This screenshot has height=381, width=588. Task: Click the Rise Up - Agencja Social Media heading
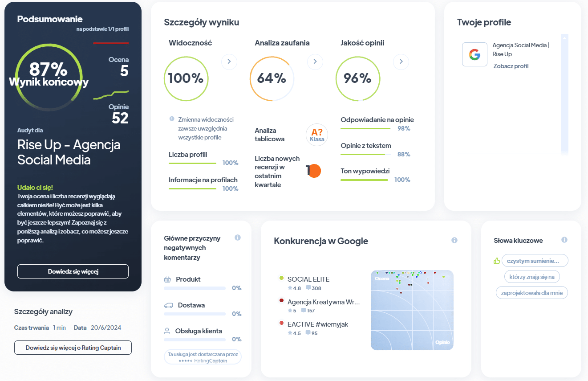click(69, 152)
